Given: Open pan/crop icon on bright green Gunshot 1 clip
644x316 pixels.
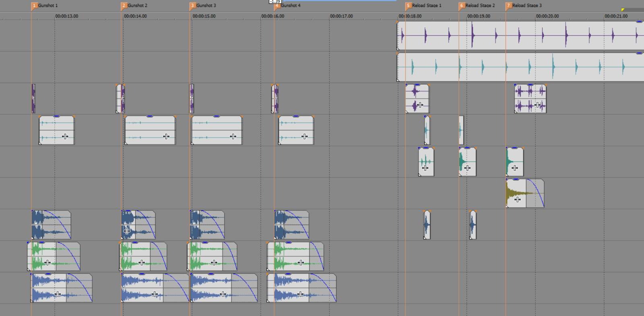Looking at the screenshot, I should click(x=47, y=262).
